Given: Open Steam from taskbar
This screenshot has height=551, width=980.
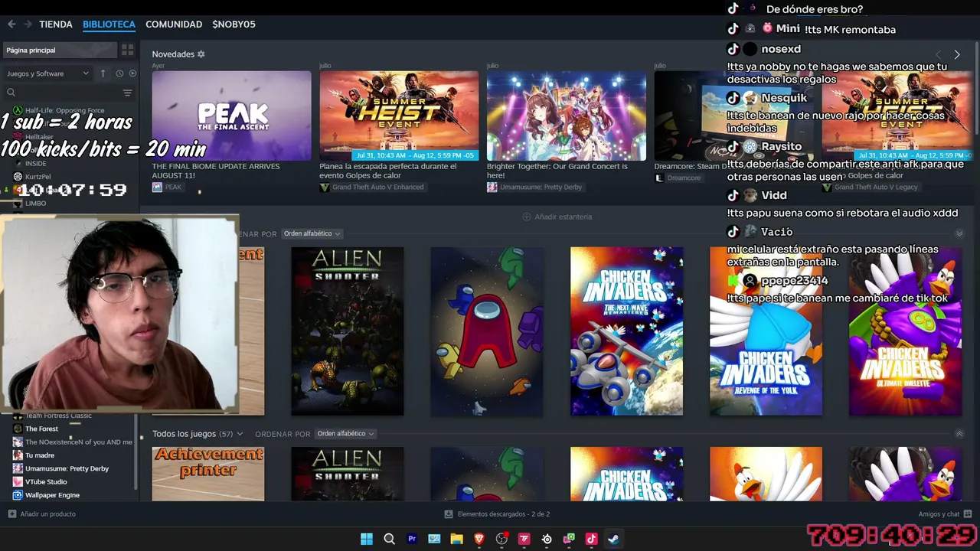Looking at the screenshot, I should [613, 539].
